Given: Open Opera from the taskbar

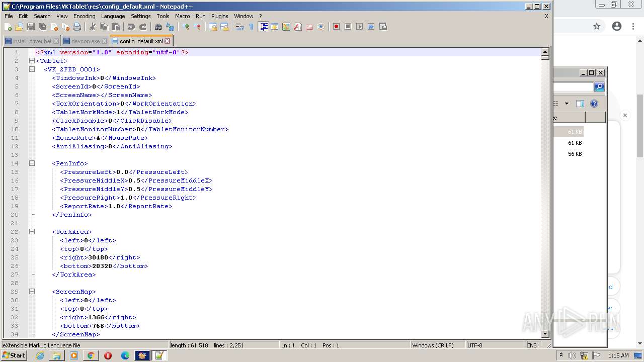Looking at the screenshot, I should coord(108,355).
